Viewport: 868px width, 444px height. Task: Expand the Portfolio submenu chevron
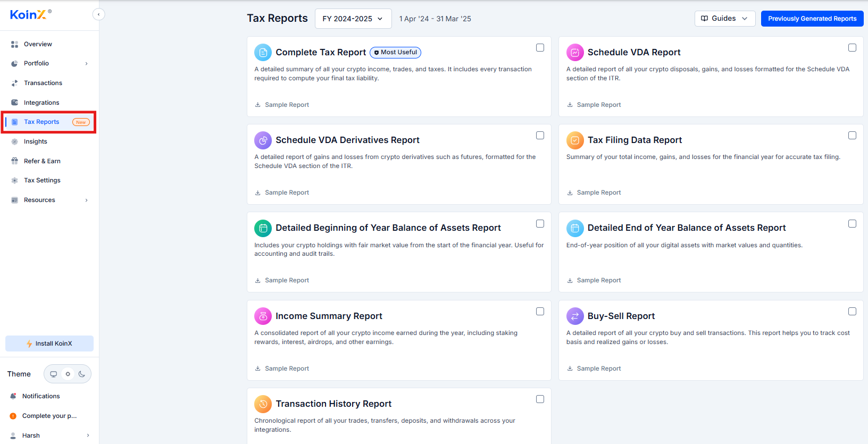(x=86, y=63)
